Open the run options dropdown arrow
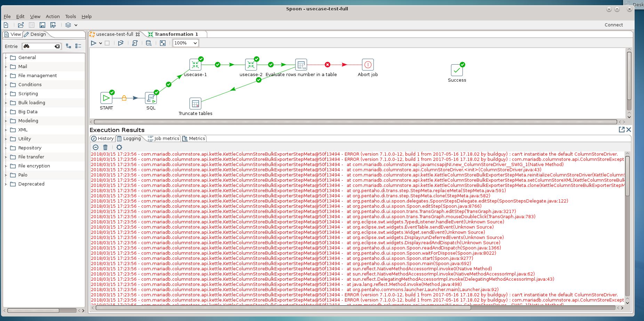The height and width of the screenshot is (321, 644). (x=100, y=43)
